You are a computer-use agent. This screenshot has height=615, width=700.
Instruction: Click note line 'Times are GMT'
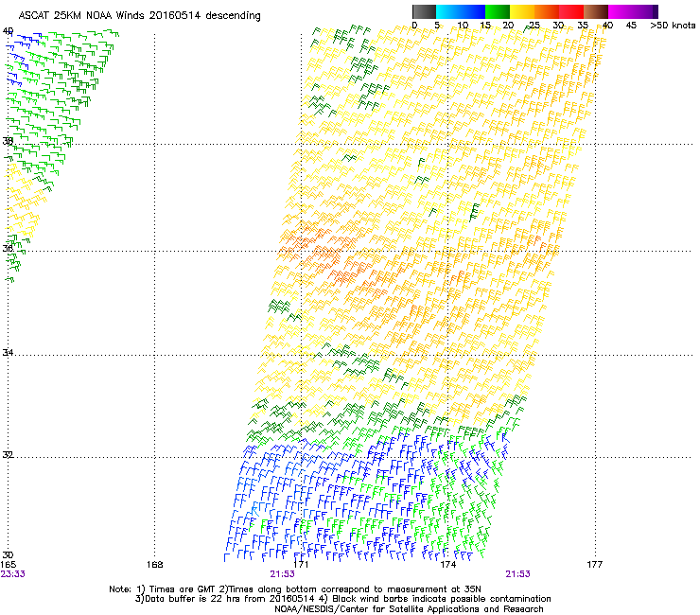pyautogui.click(x=183, y=589)
